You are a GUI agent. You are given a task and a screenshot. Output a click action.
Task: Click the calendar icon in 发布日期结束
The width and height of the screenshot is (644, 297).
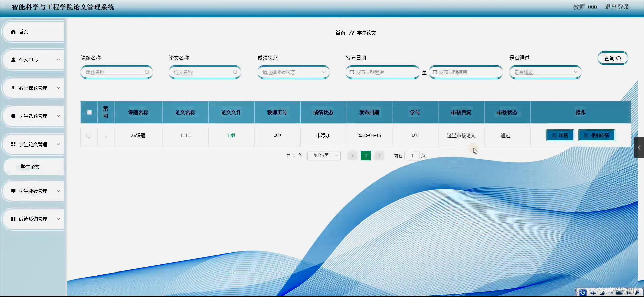[x=435, y=72]
